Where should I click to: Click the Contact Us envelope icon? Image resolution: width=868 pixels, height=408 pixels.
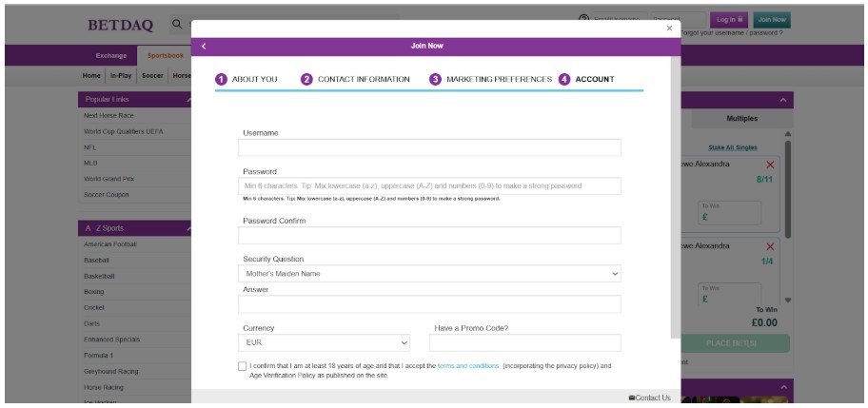632,397
